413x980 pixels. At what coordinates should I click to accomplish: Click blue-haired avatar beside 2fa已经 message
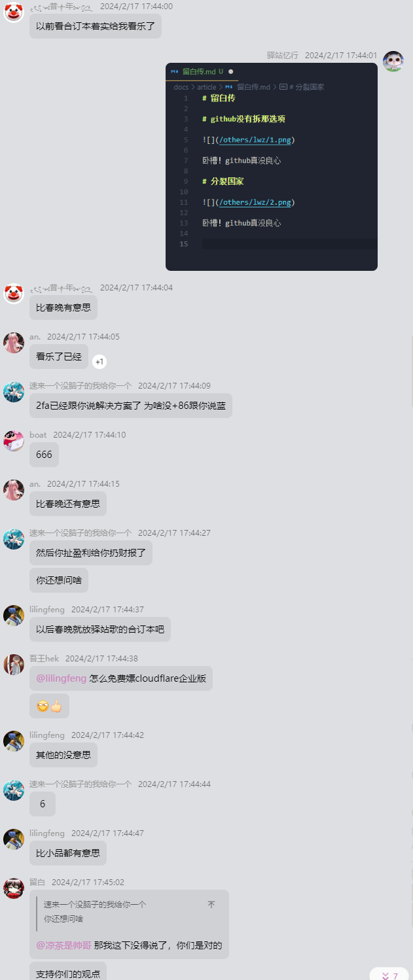[x=14, y=391]
